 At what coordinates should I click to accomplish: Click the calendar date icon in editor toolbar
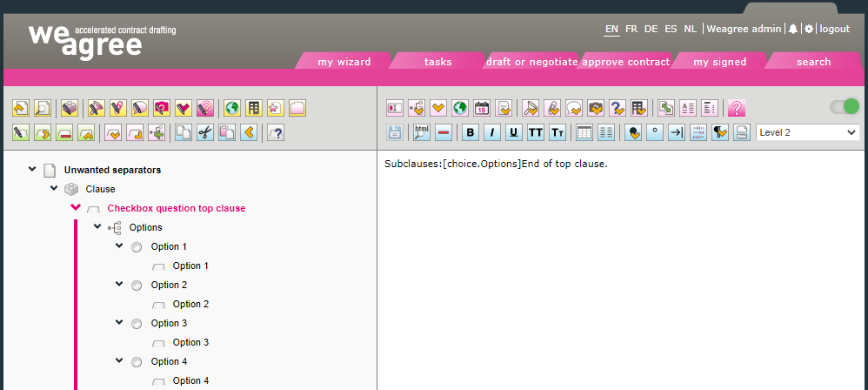(x=482, y=108)
